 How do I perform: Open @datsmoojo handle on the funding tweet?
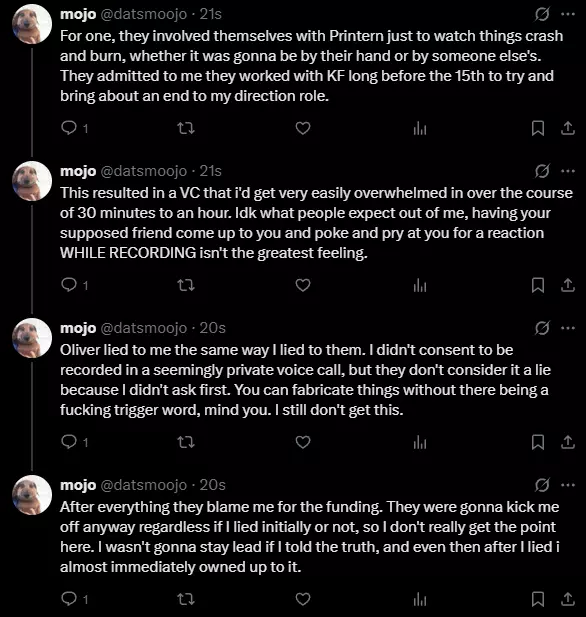tap(144, 485)
